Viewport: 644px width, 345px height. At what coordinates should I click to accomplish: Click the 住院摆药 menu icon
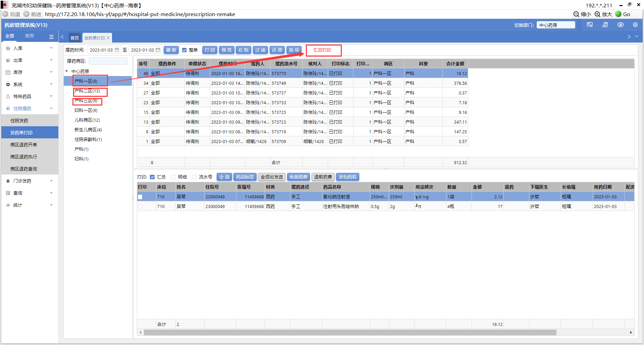[8, 109]
